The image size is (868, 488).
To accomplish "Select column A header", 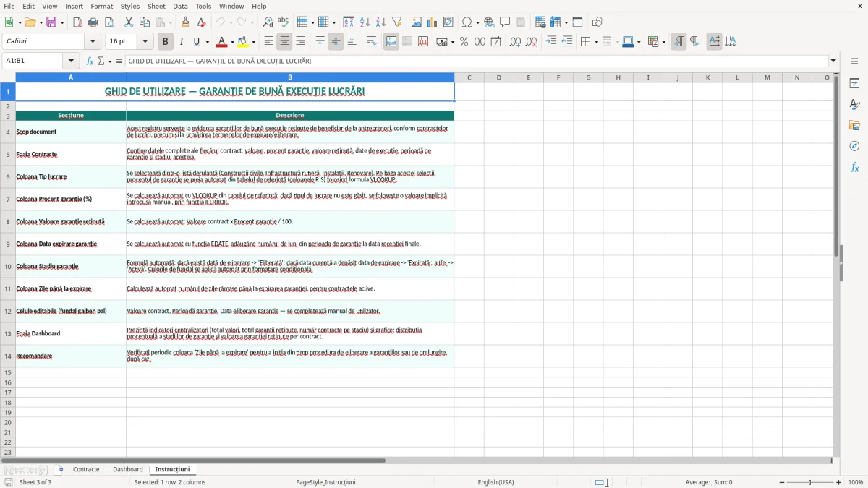I will tap(71, 77).
